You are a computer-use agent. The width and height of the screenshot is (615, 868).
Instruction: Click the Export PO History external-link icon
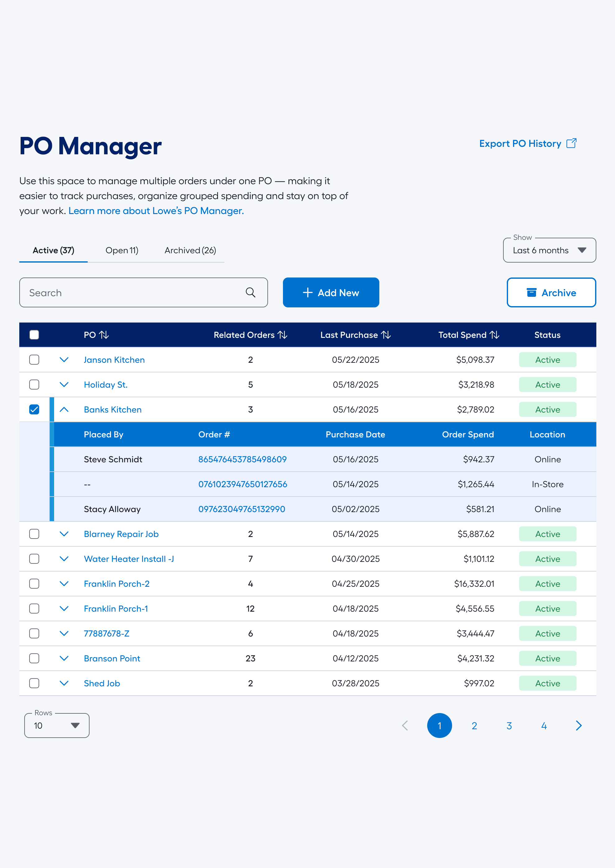pyautogui.click(x=572, y=143)
